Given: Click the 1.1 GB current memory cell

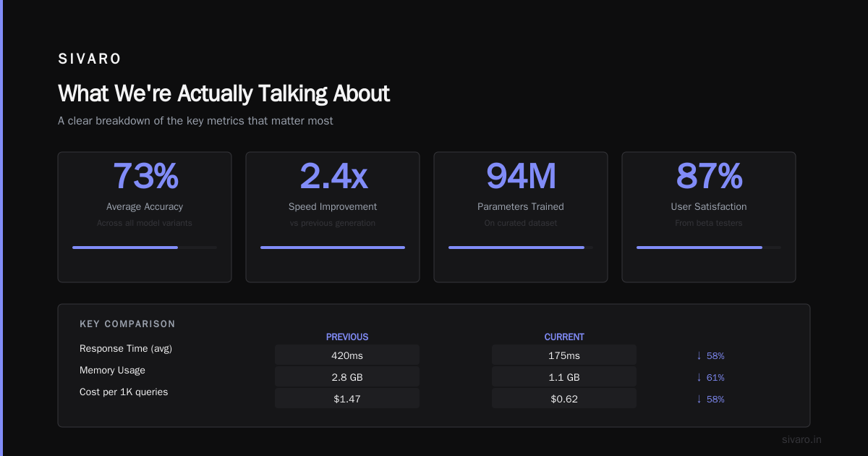Looking at the screenshot, I should (564, 377).
